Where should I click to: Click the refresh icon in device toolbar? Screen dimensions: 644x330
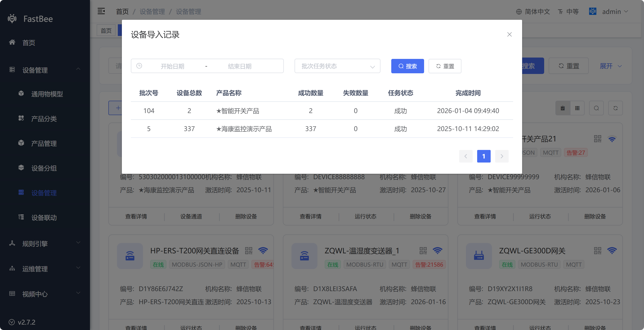[x=615, y=108]
